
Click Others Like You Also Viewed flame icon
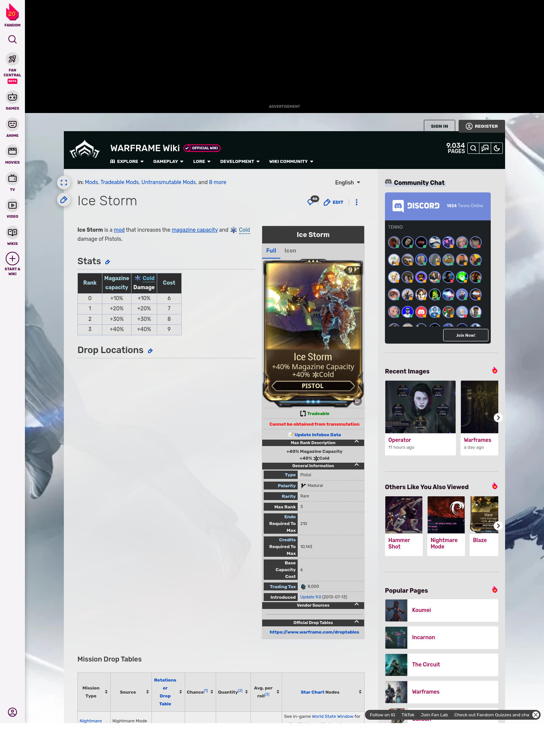tap(495, 486)
